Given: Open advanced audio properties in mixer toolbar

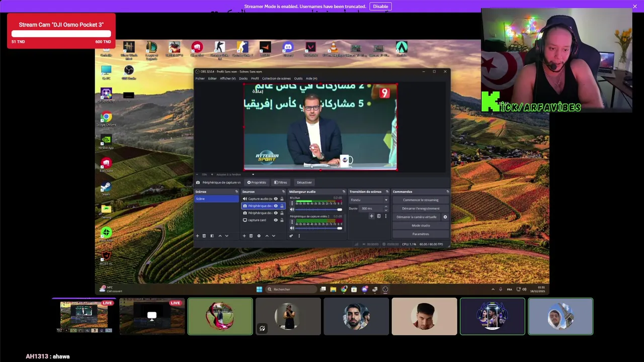Looking at the screenshot, I should [291, 236].
